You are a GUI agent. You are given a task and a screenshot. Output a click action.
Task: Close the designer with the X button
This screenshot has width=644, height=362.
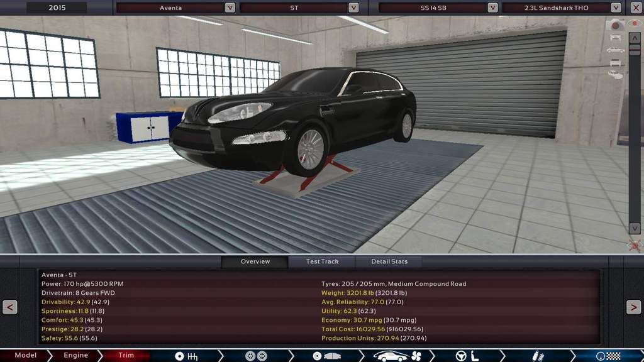pos(636,8)
